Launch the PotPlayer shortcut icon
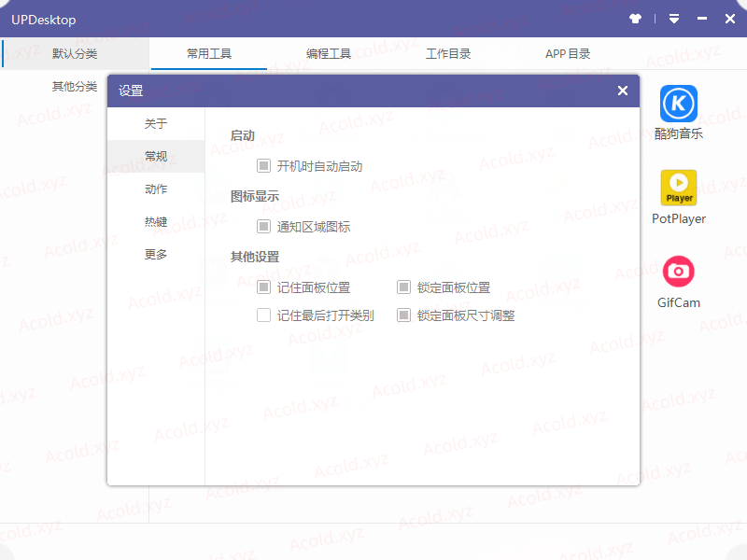747x560 pixels. click(679, 188)
